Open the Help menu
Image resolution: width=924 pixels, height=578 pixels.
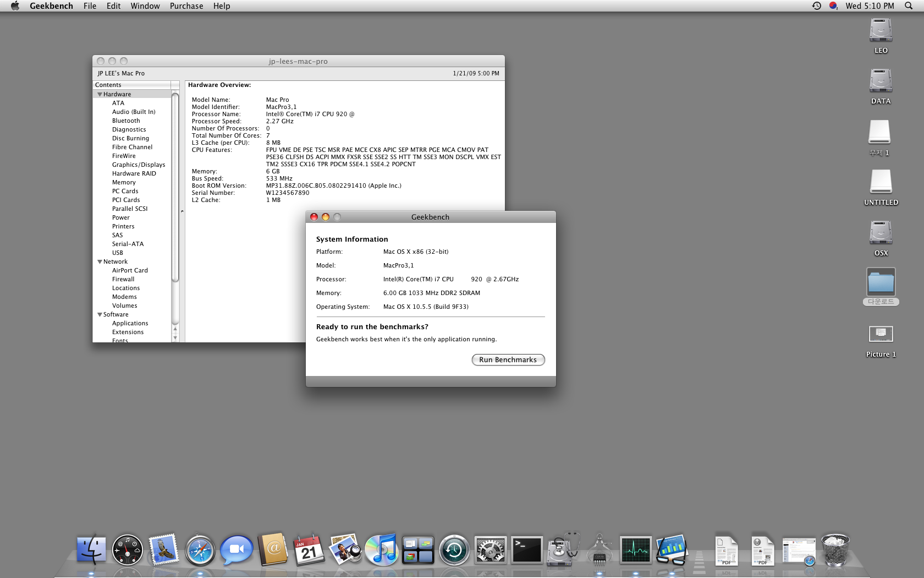tap(222, 6)
